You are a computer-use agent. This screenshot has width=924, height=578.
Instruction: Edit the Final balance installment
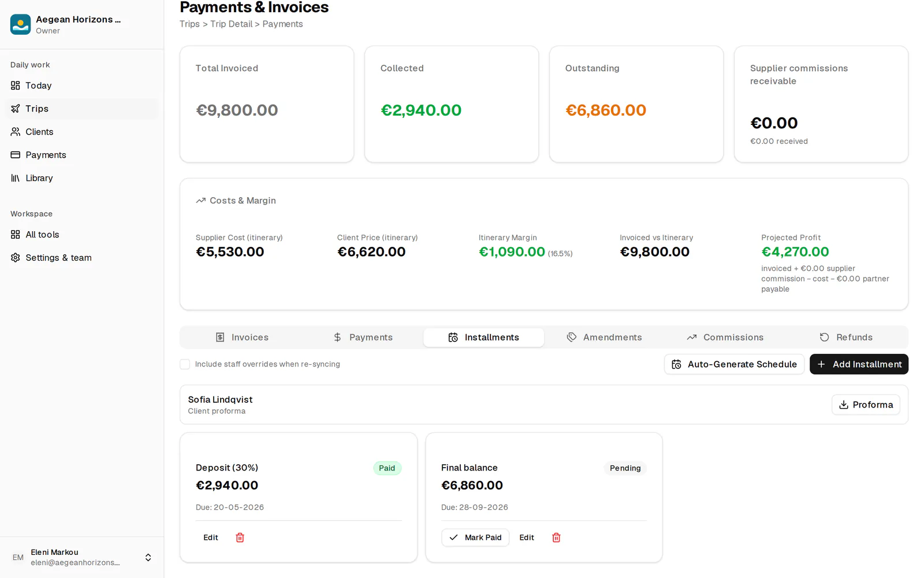click(x=527, y=538)
